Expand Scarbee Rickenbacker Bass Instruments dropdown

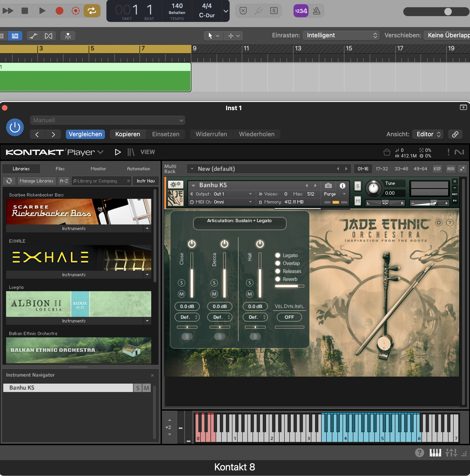click(x=147, y=229)
